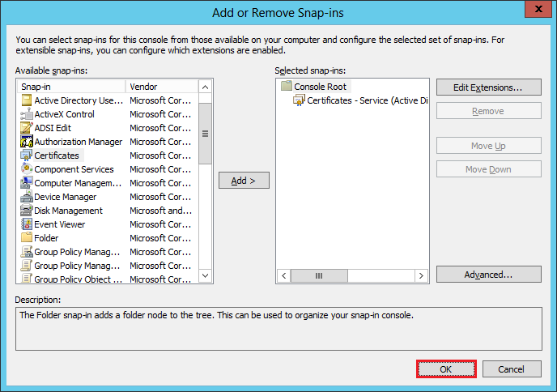Pick the Disk Management snap-in icon
The height and width of the screenshot is (392, 557).
(26, 211)
